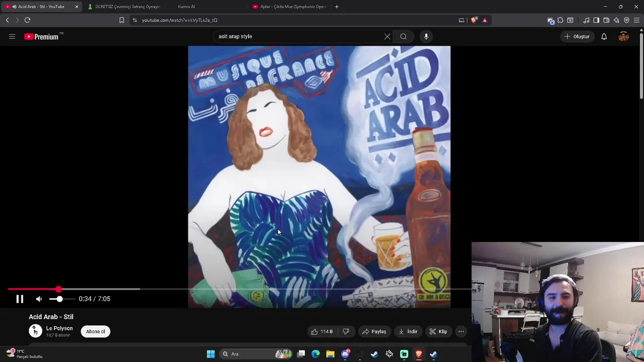The height and width of the screenshot is (362, 644).
Task: Share the video via Paylaş
Action: coord(374,331)
